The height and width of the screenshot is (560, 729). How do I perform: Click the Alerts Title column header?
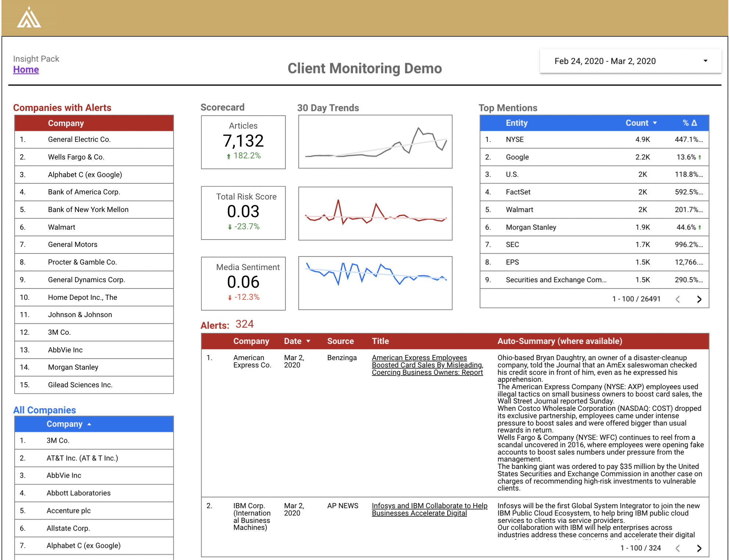click(x=380, y=341)
